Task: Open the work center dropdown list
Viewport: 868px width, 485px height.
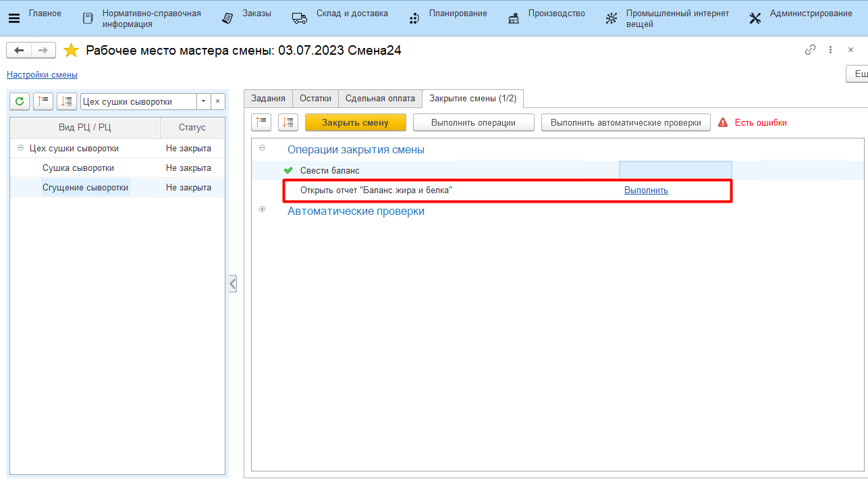Action: tap(203, 101)
